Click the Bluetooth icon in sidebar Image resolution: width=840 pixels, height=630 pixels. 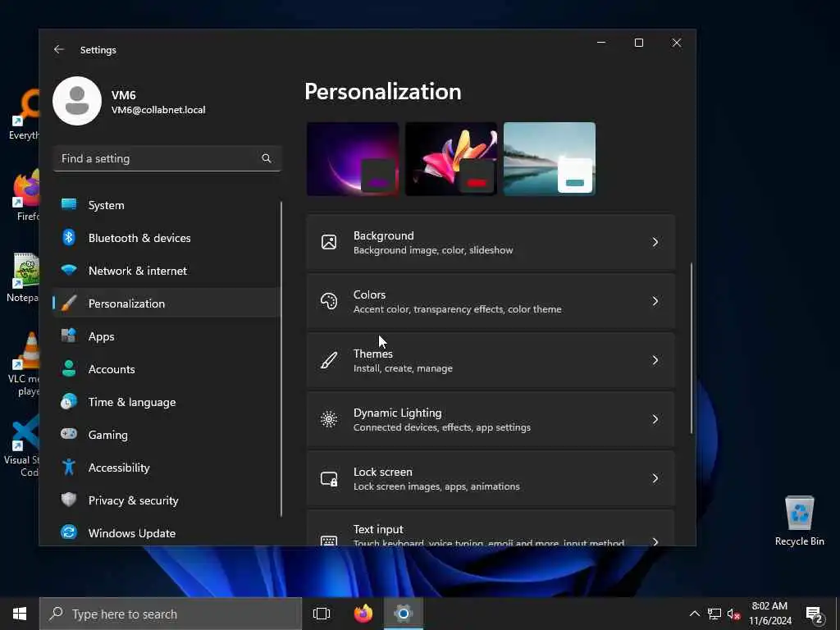(x=69, y=237)
